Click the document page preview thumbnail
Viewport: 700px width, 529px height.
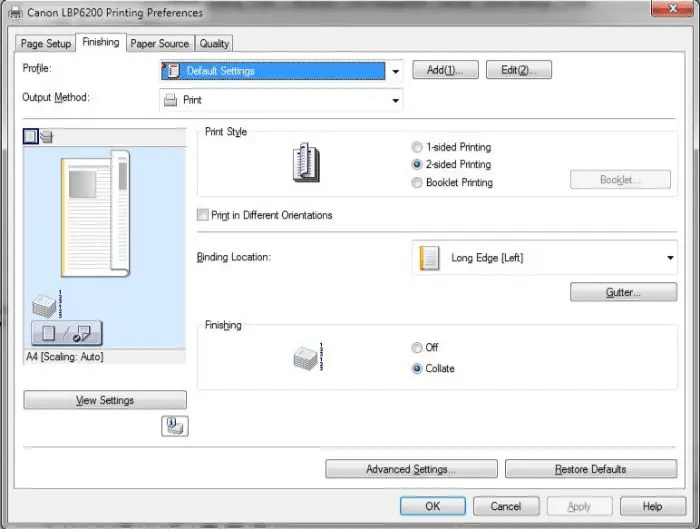click(95, 212)
